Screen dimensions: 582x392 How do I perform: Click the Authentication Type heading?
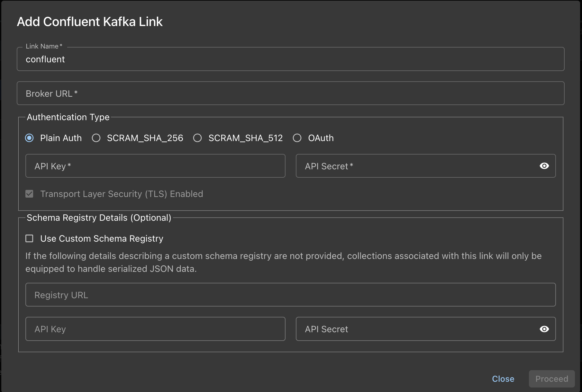pyautogui.click(x=68, y=117)
